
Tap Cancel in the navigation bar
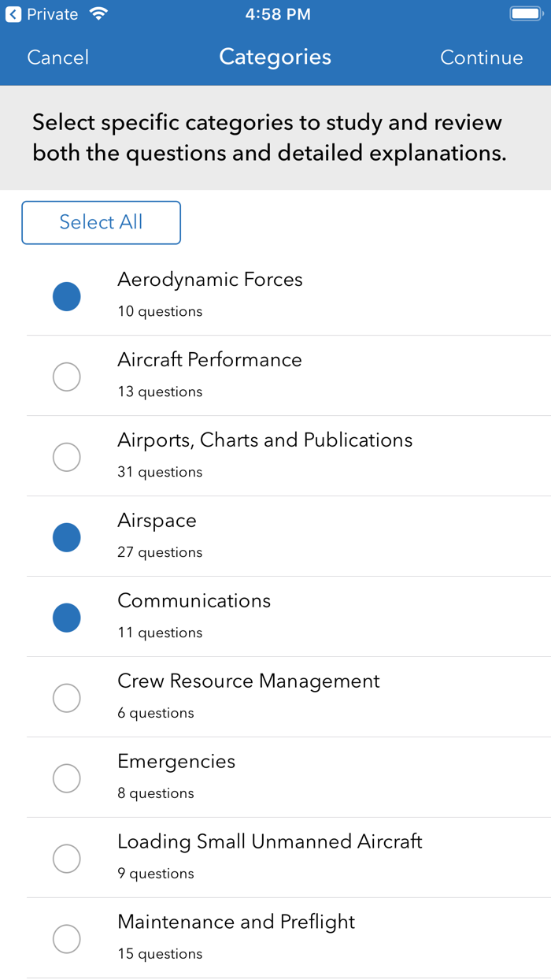pyautogui.click(x=57, y=58)
